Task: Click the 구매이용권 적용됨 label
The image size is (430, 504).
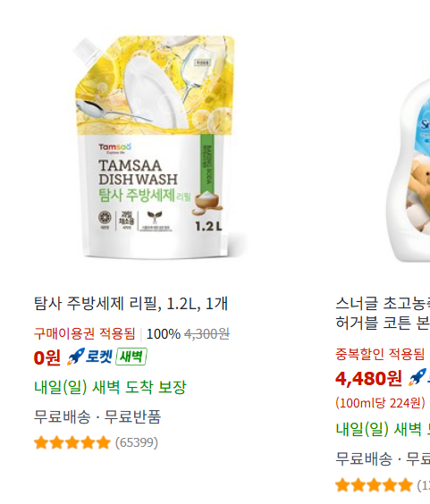Action: pyautogui.click(x=85, y=333)
